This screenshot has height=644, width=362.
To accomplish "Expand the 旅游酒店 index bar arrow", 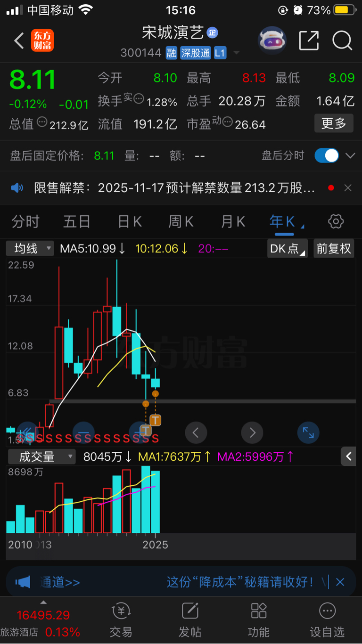I will (x=43, y=602).
